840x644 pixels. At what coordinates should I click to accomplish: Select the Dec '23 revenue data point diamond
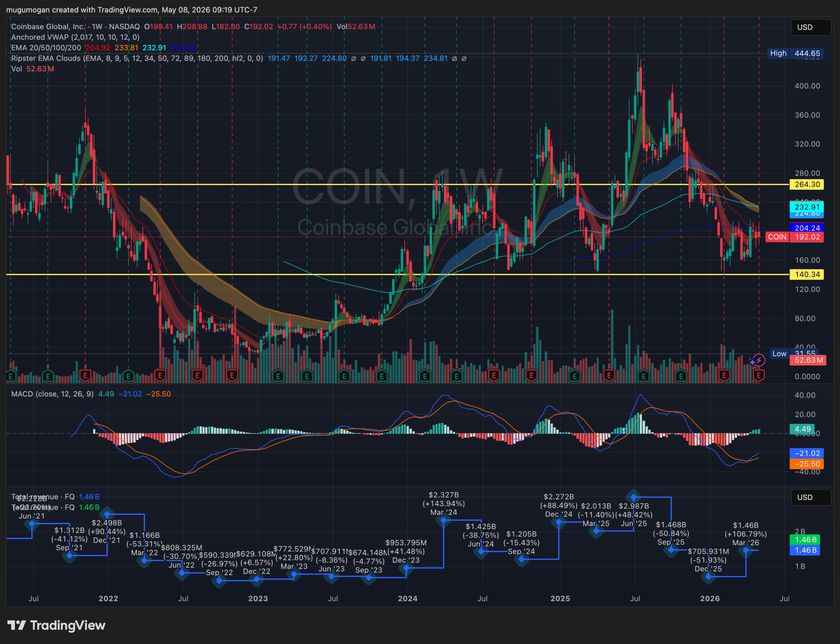coord(406,568)
